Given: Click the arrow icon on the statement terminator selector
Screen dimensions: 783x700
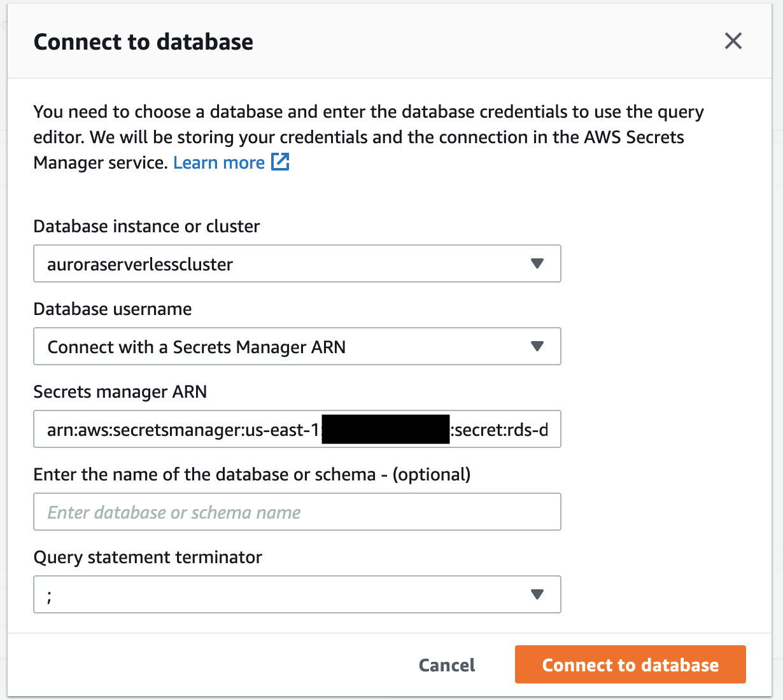Looking at the screenshot, I should [x=537, y=594].
